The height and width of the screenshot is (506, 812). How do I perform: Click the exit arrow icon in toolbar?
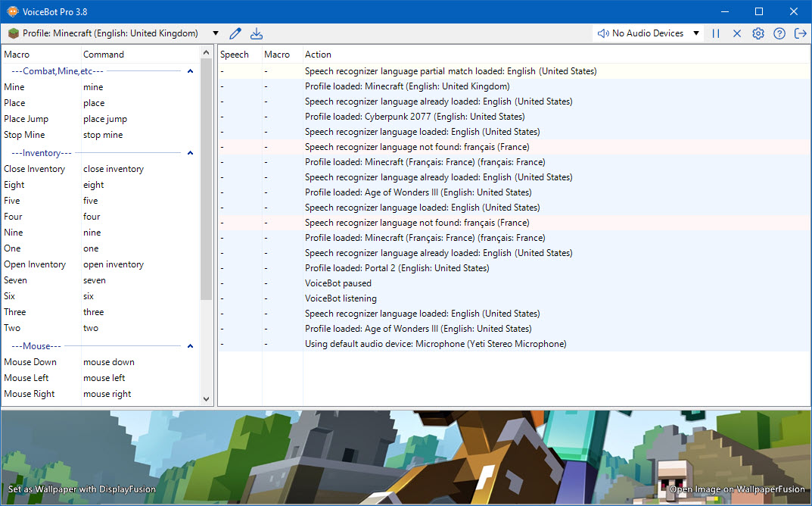(800, 33)
